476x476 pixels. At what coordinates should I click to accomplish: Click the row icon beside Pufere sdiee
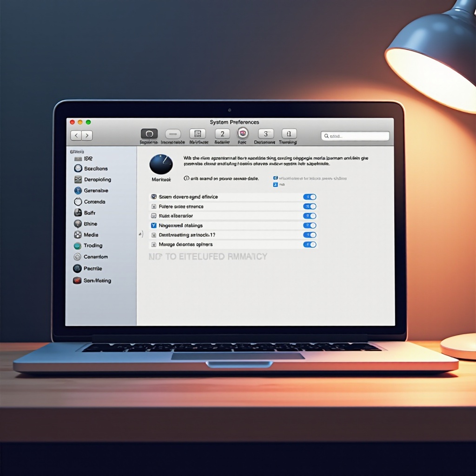click(x=153, y=206)
